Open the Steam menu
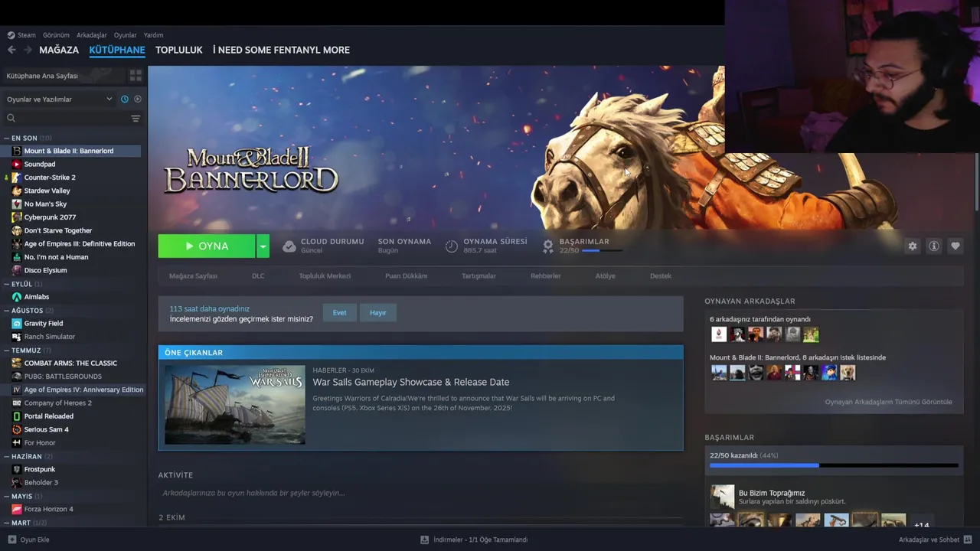 pos(21,35)
